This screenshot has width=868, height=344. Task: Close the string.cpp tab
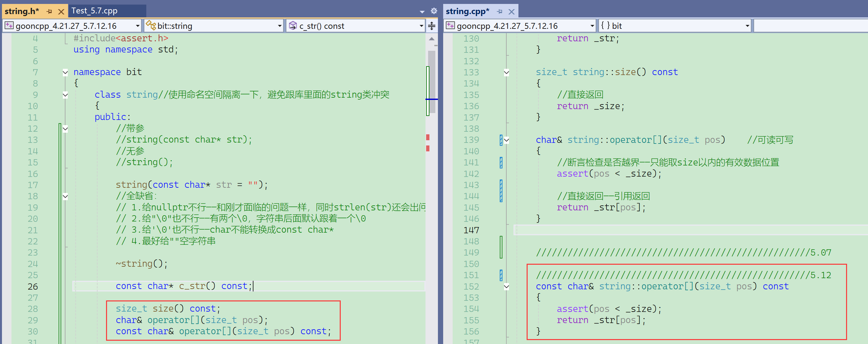tap(512, 11)
